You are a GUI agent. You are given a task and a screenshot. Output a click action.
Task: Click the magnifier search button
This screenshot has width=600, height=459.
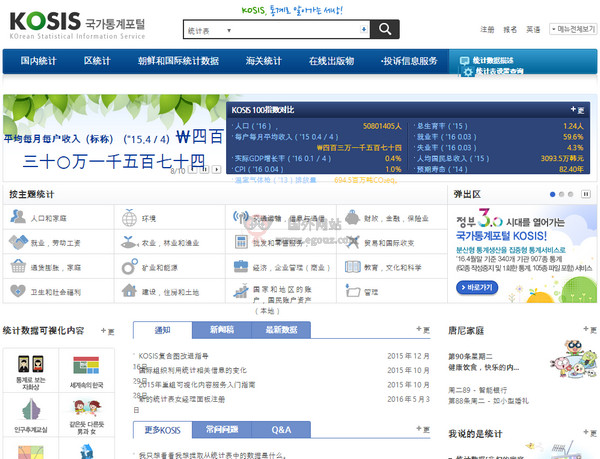tap(385, 29)
